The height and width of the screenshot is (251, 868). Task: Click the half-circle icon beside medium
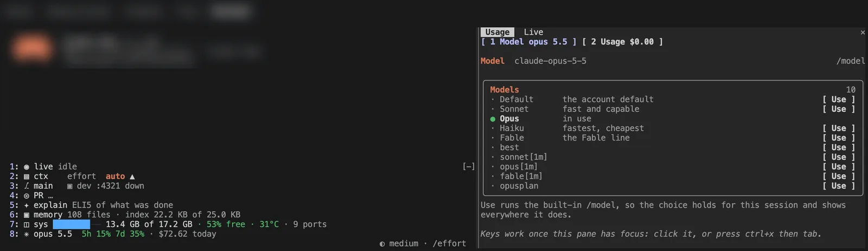pyautogui.click(x=382, y=244)
